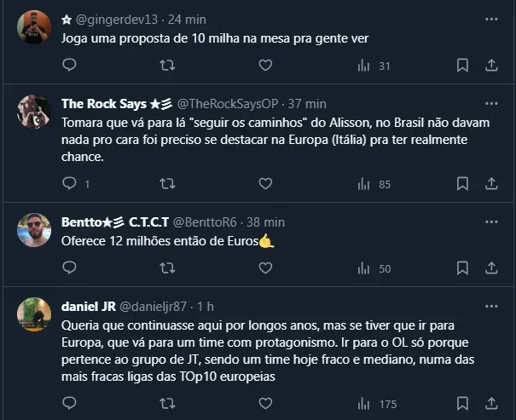Retweet the gingerdev13 post
This screenshot has width=516, height=420.
point(168,65)
